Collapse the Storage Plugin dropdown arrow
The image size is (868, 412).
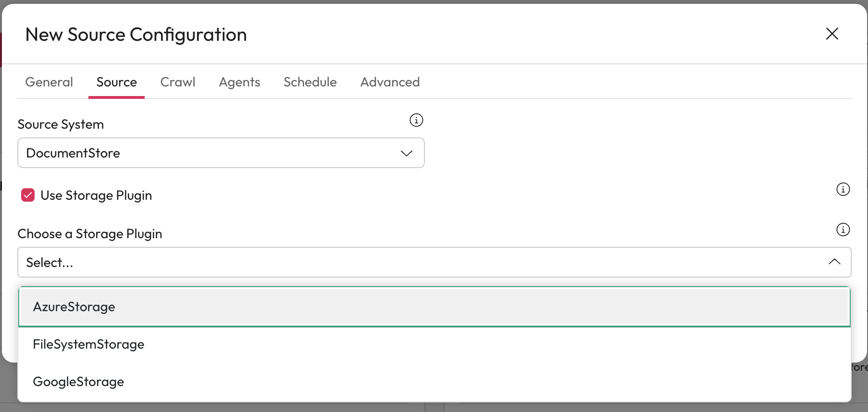[834, 262]
